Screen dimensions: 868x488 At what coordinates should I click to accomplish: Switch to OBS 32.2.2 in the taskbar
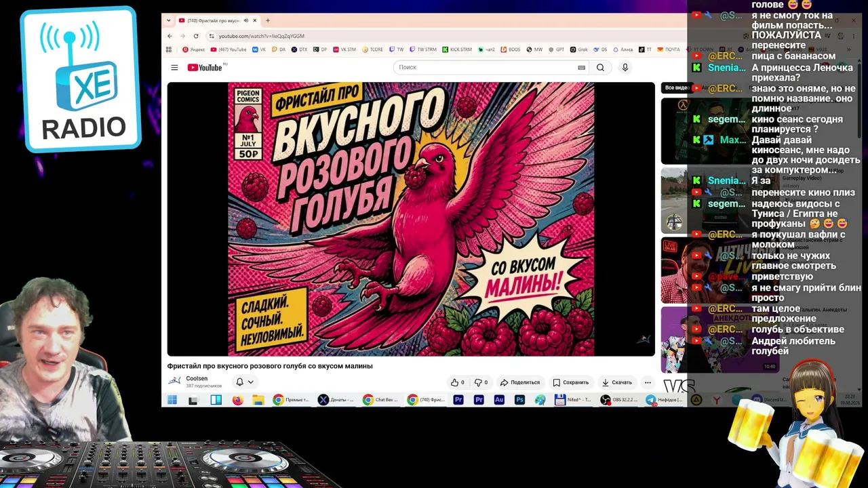620,401
